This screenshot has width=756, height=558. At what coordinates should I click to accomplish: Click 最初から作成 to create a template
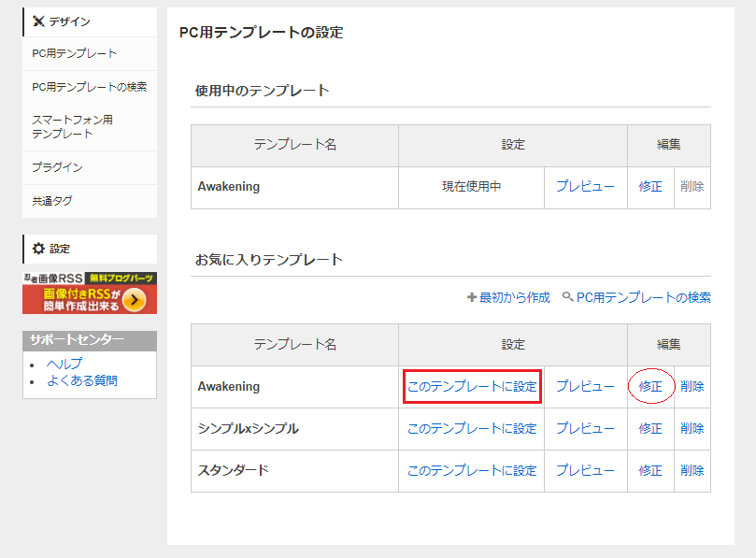515,298
